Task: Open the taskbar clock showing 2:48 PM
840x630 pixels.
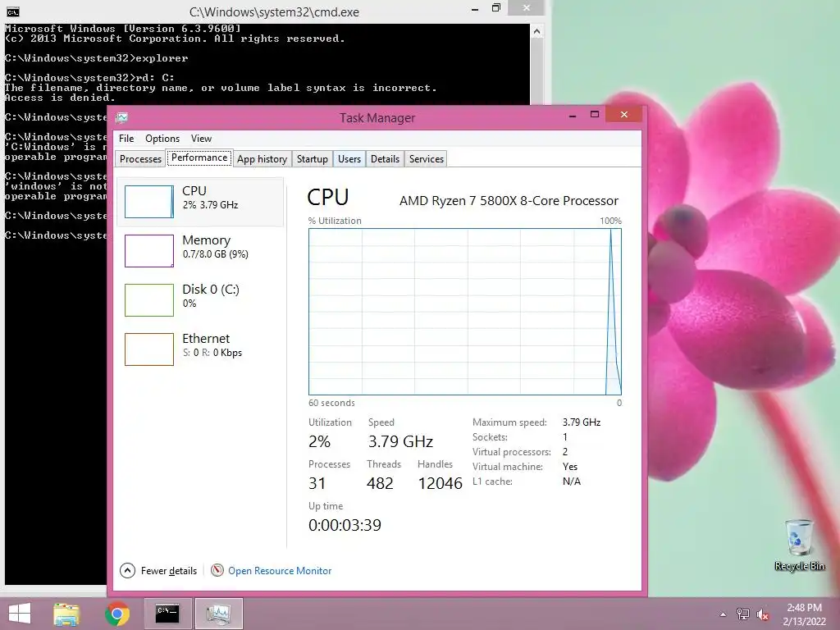Action: point(804,614)
